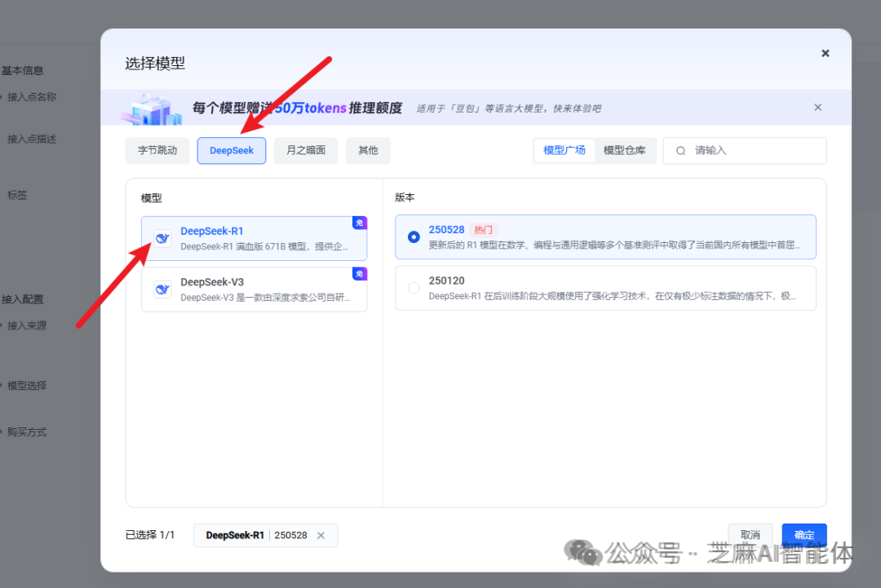Select the 250528 version radio button
Screen dimensions: 881x588
(x=414, y=236)
